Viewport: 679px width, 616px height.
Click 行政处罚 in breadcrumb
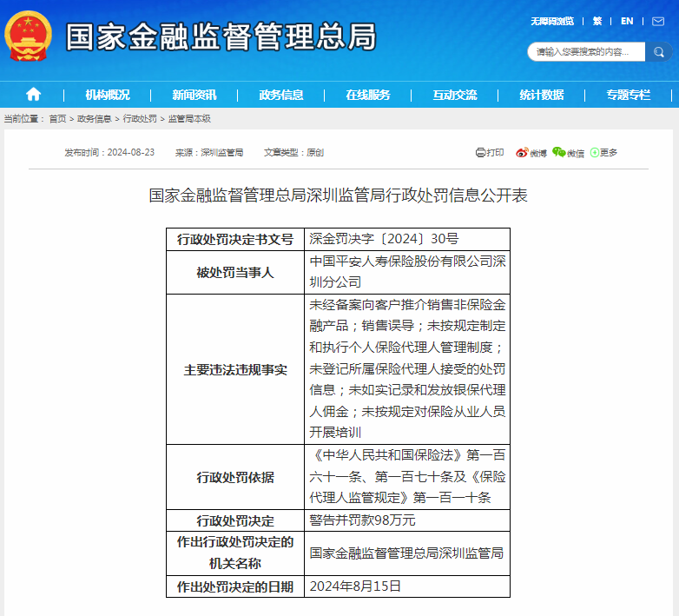pyautogui.click(x=140, y=119)
